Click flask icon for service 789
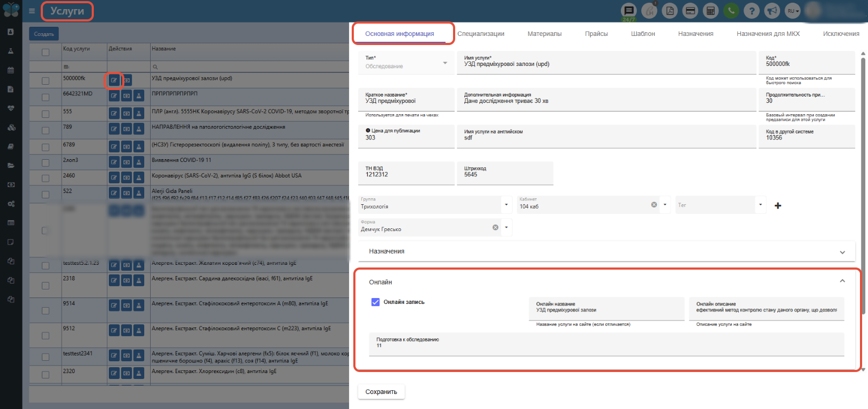Viewport: 868px width, 409px height. click(139, 129)
